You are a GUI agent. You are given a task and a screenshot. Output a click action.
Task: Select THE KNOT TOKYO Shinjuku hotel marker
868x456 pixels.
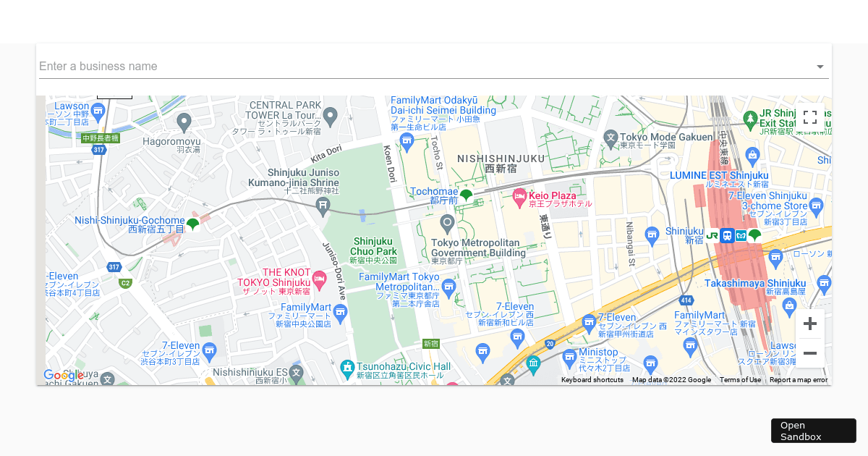pyautogui.click(x=319, y=279)
